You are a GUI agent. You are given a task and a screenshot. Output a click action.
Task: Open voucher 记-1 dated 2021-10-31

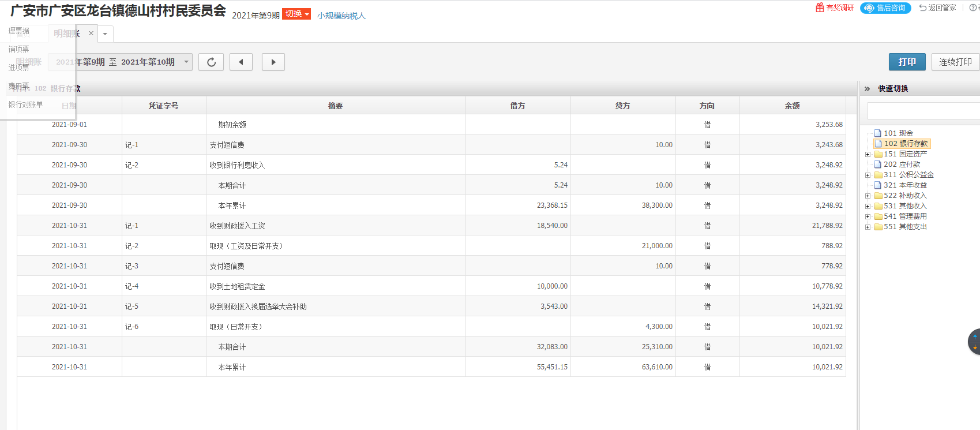[x=132, y=226]
